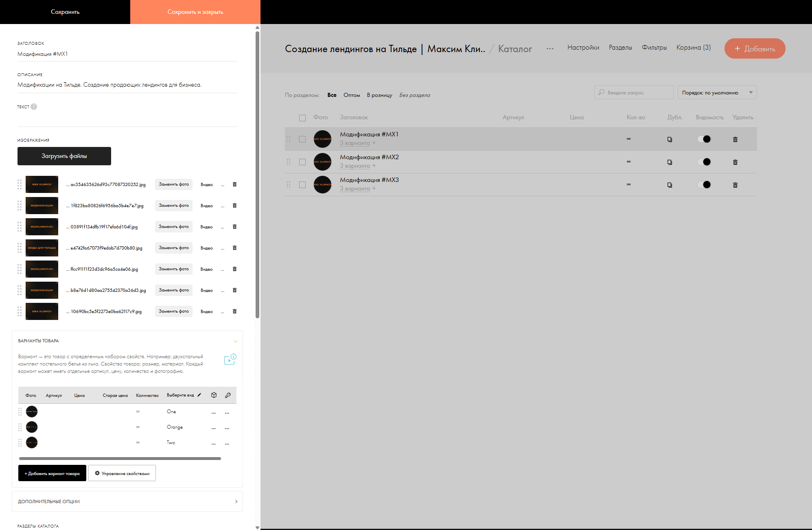The height and width of the screenshot is (530, 812).
Task: Open the video help icon in variants section
Action: coord(230,359)
